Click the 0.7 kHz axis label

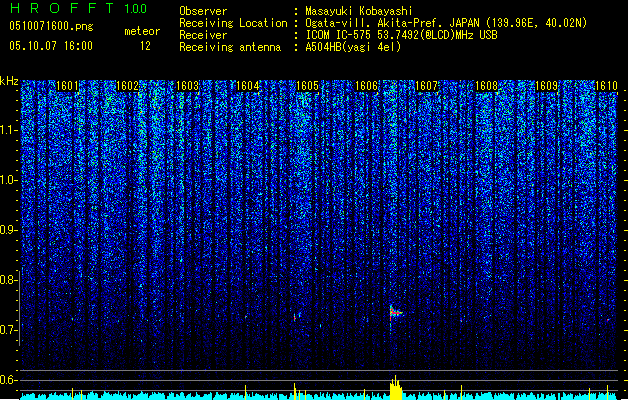[x=8, y=330]
